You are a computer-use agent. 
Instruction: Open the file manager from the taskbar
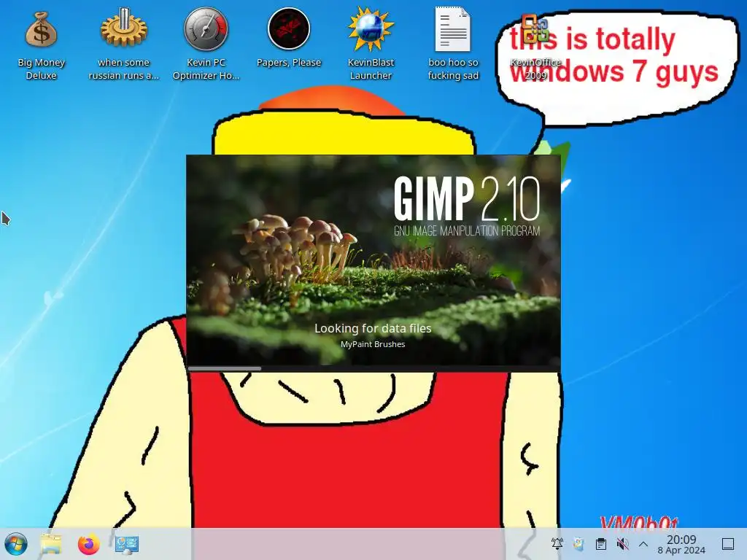pos(52,544)
